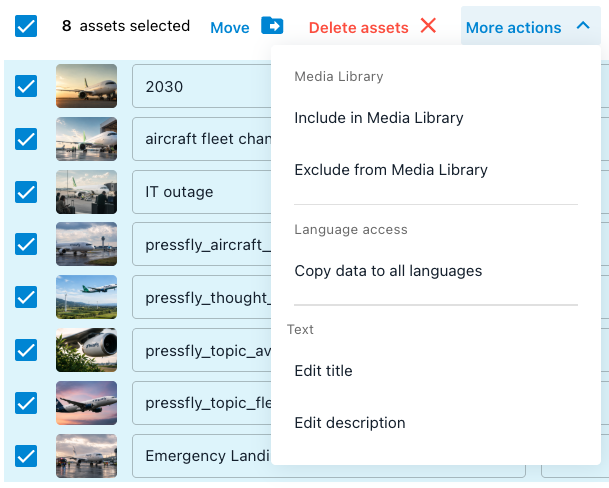609x488 pixels.
Task: Click the red X delete icon
Action: click(x=428, y=26)
